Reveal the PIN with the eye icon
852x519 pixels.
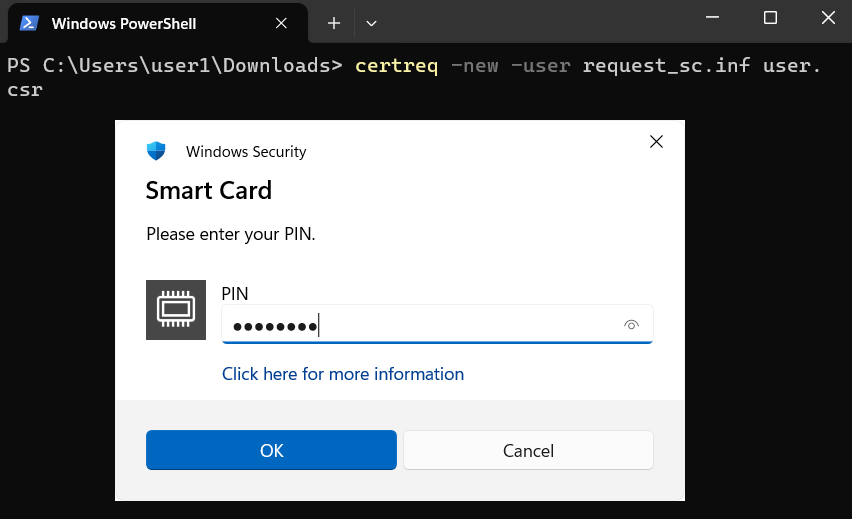[x=631, y=325]
